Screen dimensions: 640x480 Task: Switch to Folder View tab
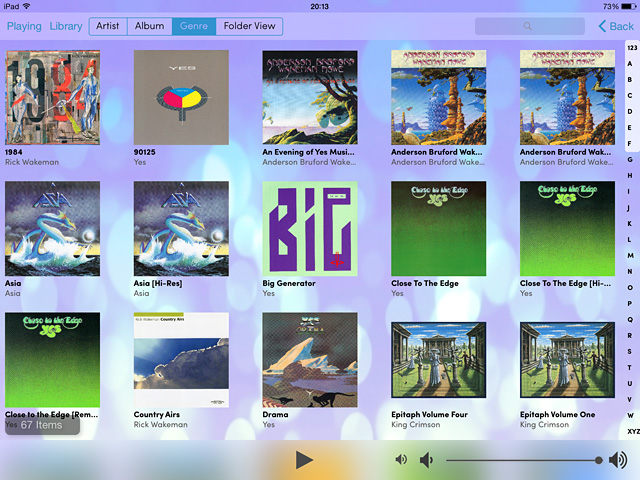point(249,26)
